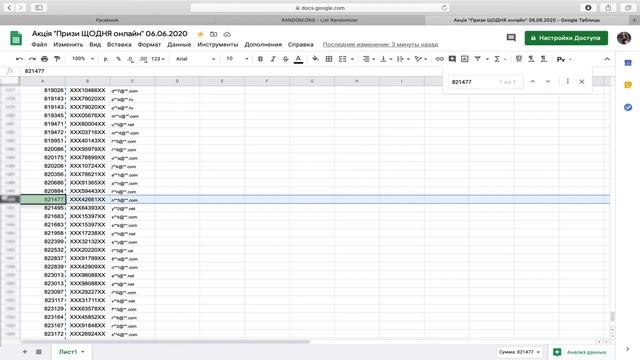
Task: Open the comment history icon
Action: pos(511,38)
